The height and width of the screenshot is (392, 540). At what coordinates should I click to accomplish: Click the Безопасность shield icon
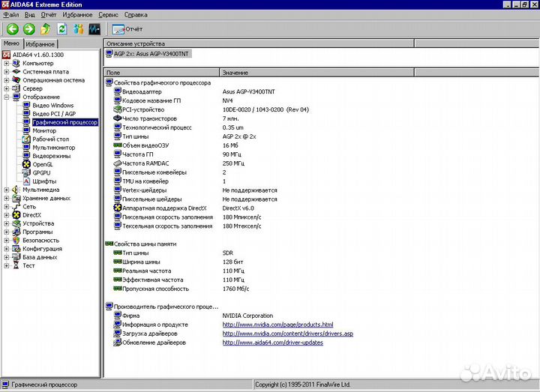pos(16,241)
